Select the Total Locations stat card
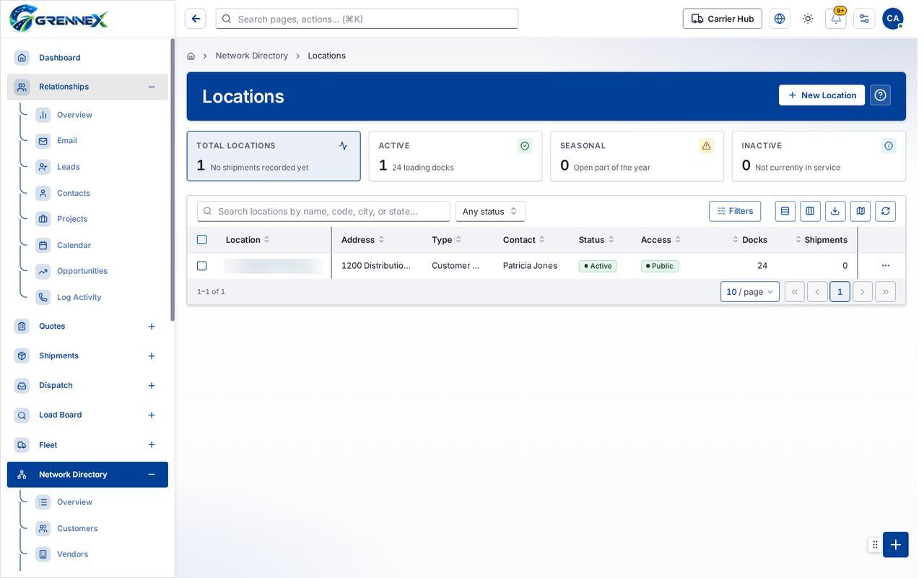 coord(274,156)
